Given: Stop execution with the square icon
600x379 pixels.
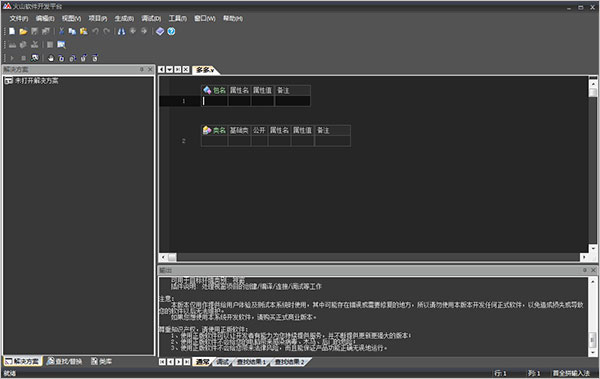Looking at the screenshot, I should click(x=23, y=58).
